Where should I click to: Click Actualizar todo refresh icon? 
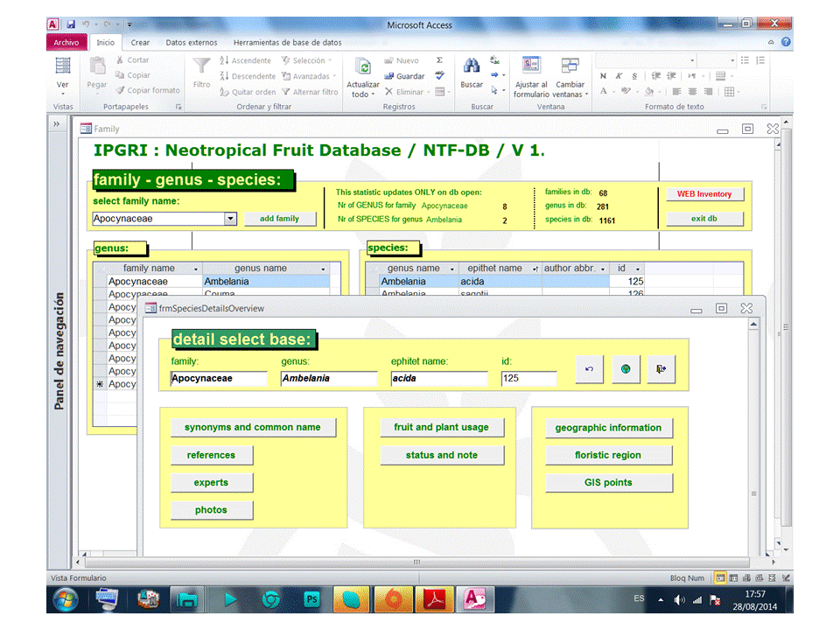point(362,67)
